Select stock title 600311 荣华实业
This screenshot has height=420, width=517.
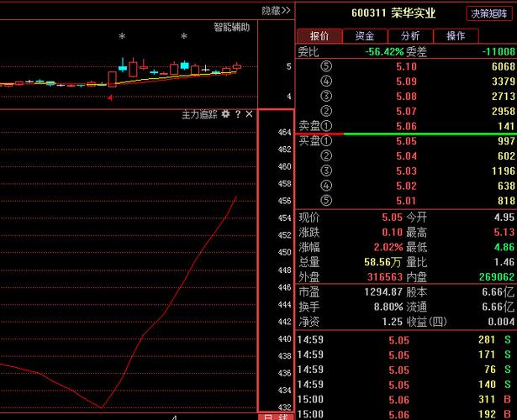[393, 13]
